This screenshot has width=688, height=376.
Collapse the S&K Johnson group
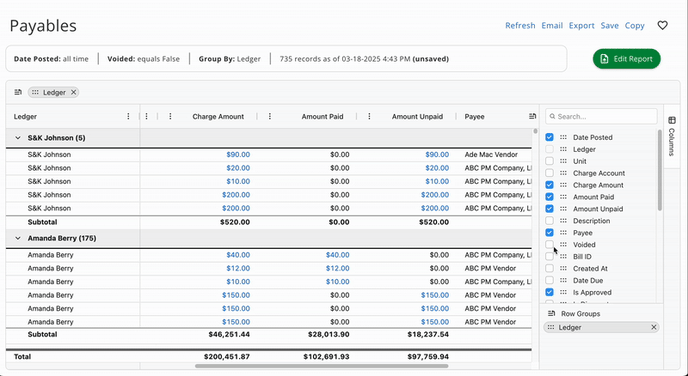(x=18, y=138)
